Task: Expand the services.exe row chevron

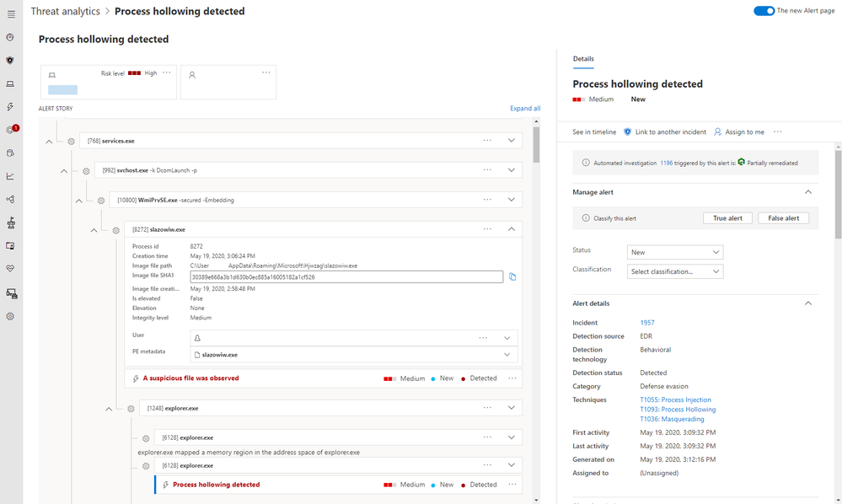Action: (512, 141)
